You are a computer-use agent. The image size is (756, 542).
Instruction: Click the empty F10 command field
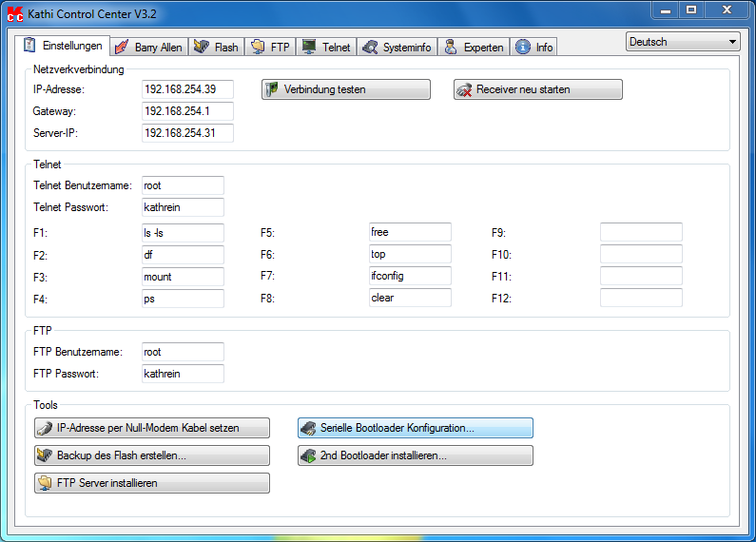point(641,254)
